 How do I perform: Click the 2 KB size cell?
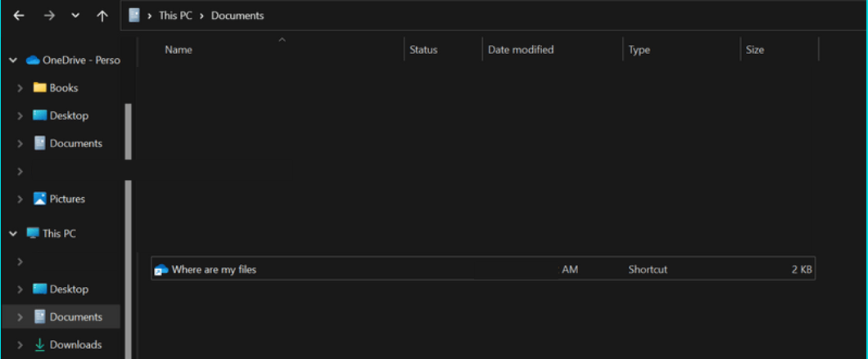pos(802,269)
